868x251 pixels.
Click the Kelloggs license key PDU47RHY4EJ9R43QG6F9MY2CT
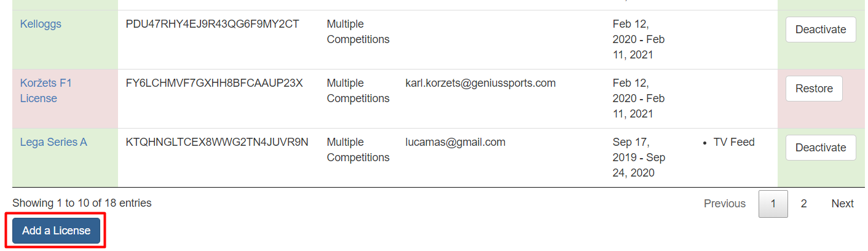click(x=212, y=24)
